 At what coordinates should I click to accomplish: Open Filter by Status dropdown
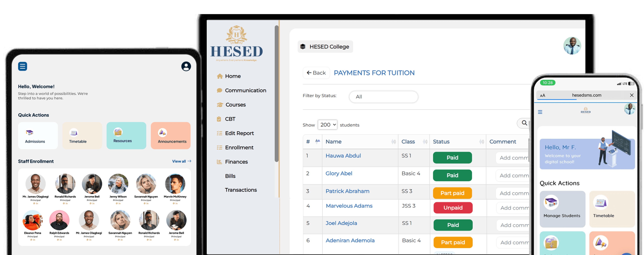384,97
